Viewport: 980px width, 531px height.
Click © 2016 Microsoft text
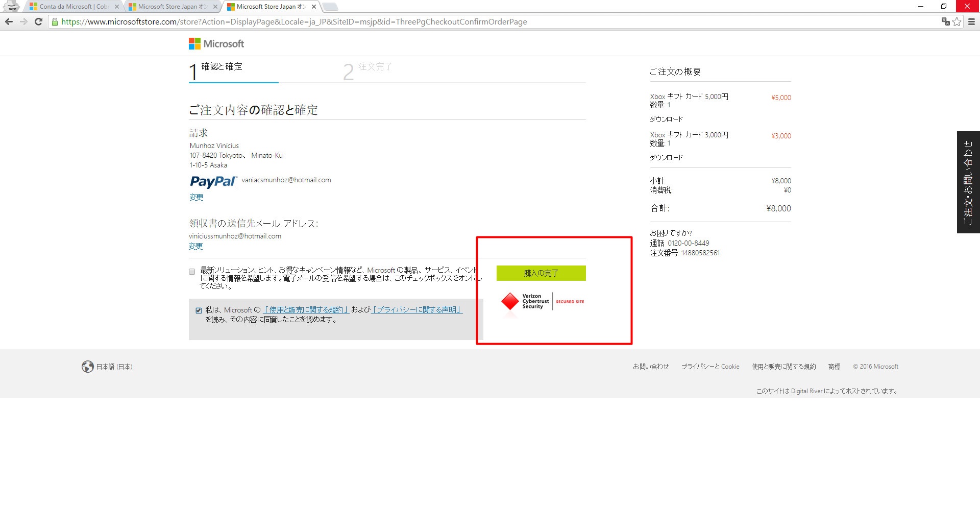(875, 367)
